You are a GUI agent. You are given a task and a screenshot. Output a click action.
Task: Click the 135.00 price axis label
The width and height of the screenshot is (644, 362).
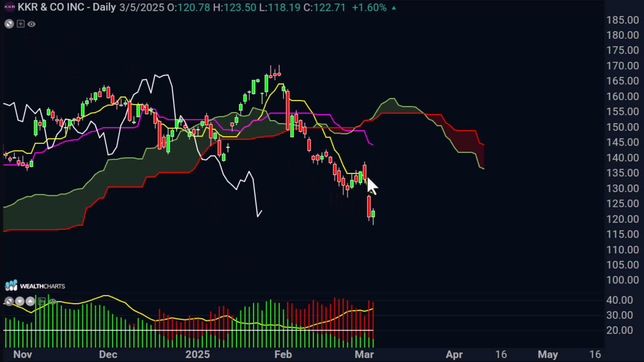click(623, 173)
